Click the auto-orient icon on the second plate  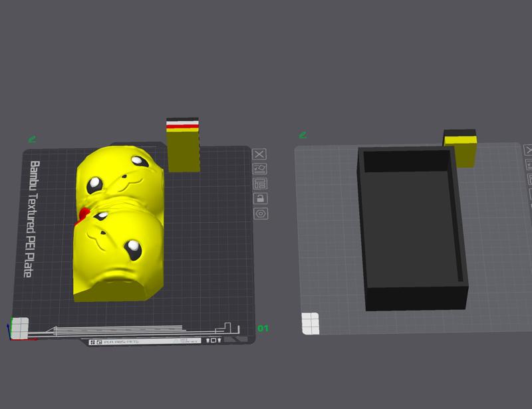click(529, 164)
